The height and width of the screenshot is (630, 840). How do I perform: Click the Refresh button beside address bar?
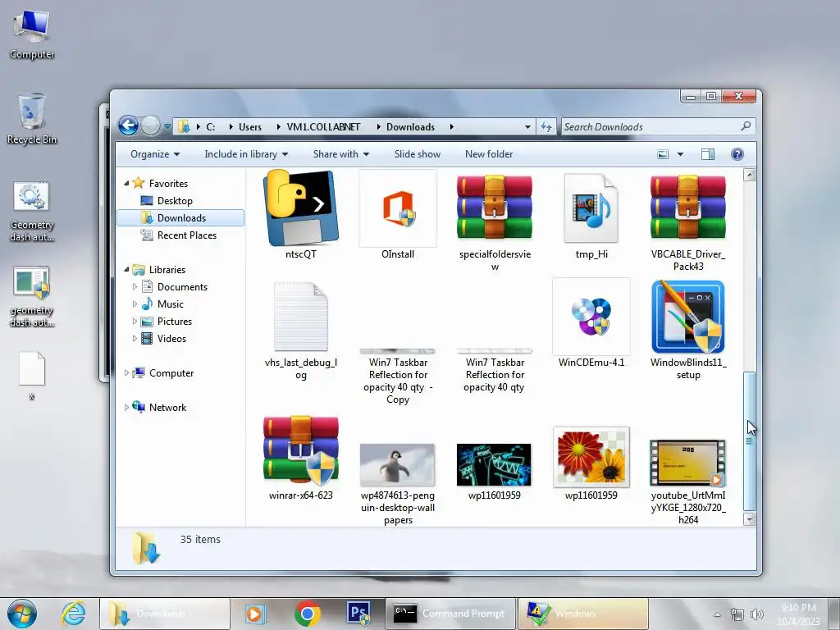point(546,127)
